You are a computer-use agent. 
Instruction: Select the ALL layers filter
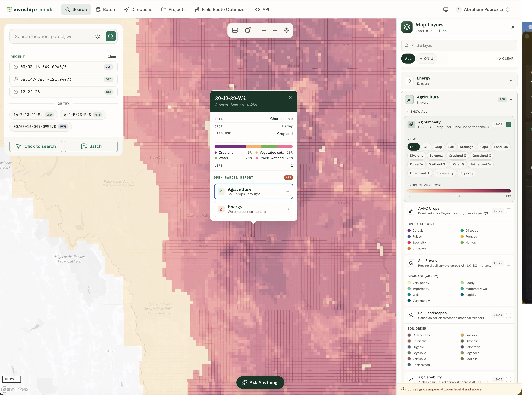point(408,59)
